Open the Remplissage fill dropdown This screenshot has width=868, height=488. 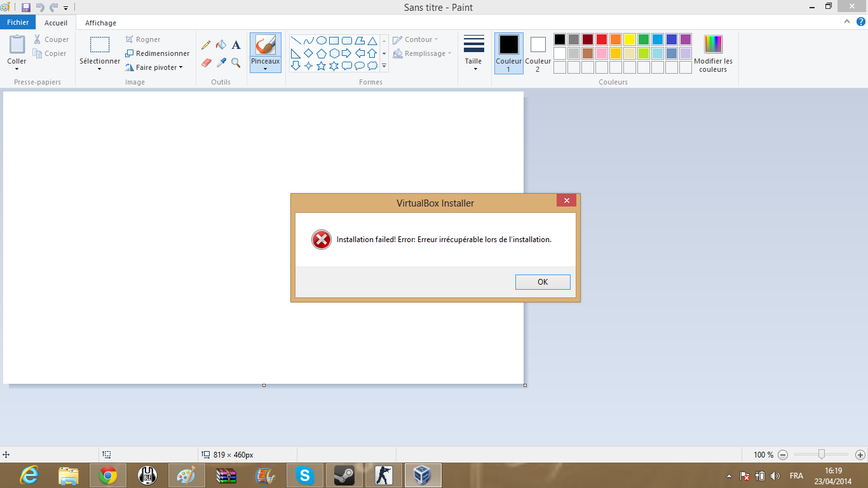pos(422,53)
